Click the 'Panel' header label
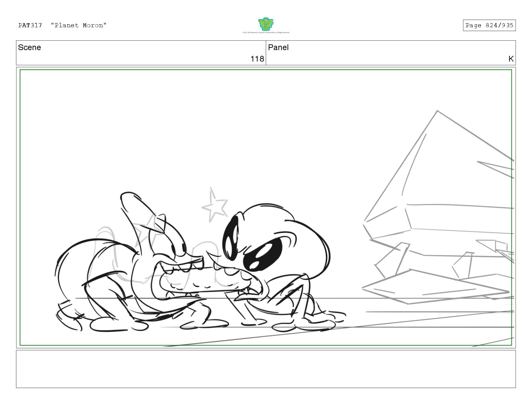The width and height of the screenshot is (532, 412). (x=278, y=47)
